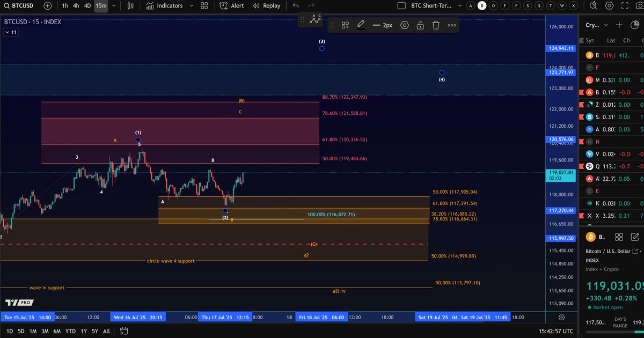Viewport: 644px width, 338px height.
Task: Select the circle wave (3) marker
Action: (321, 48)
